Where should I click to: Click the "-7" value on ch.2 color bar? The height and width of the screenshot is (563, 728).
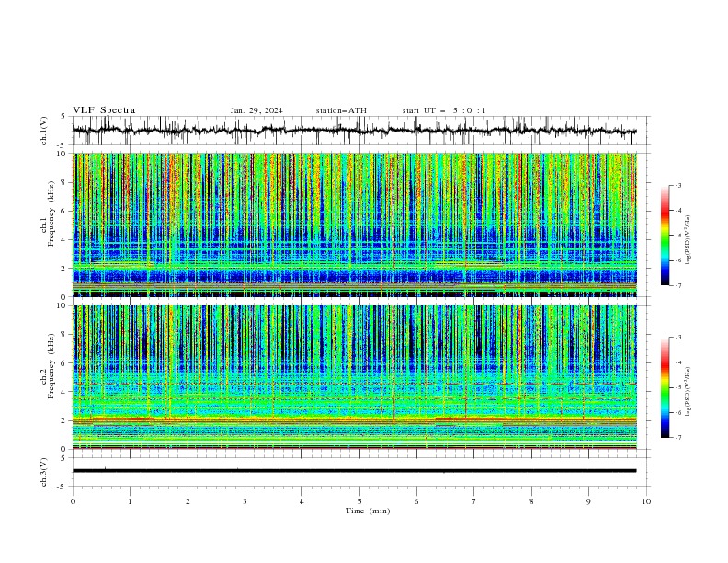point(678,437)
